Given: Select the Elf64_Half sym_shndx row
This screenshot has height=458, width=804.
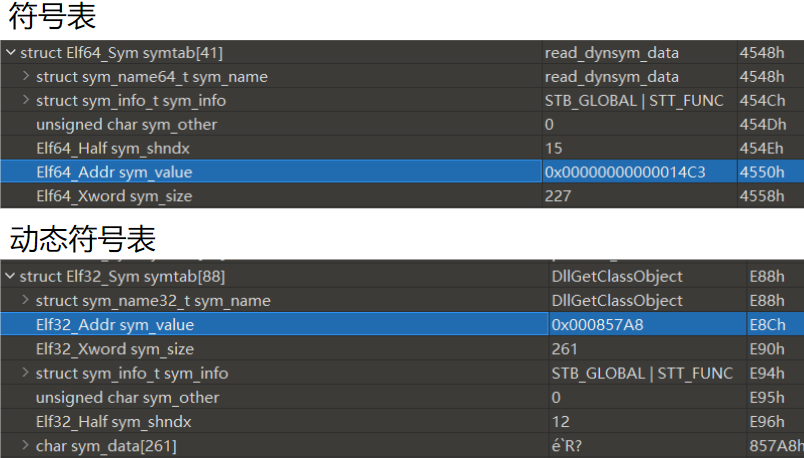Looking at the screenshot, I should tap(113, 149).
